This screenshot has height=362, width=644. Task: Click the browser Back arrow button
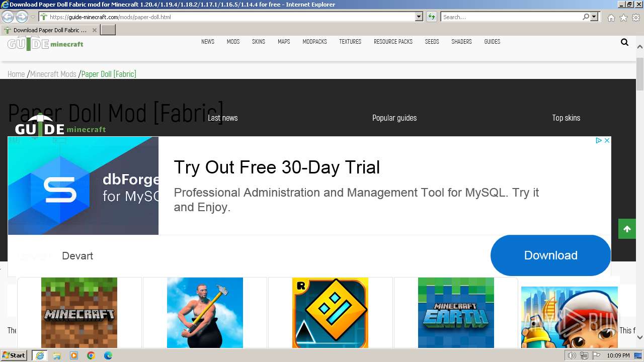pyautogui.click(x=8, y=17)
